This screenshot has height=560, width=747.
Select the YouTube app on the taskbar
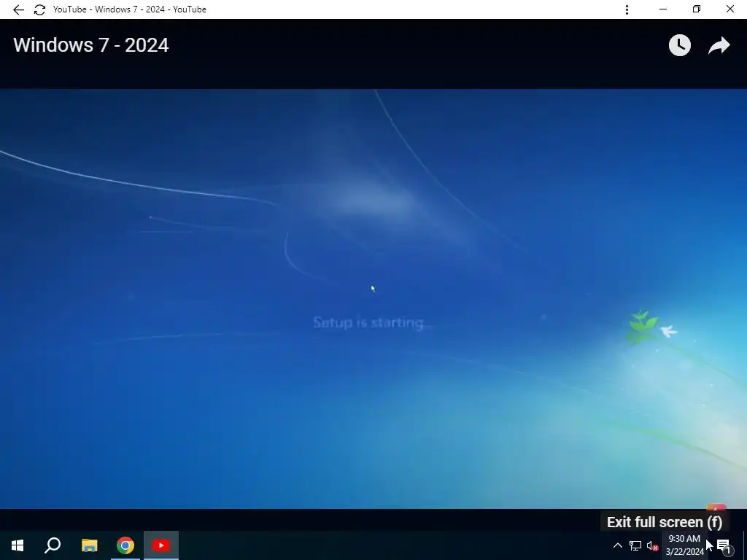point(161,545)
